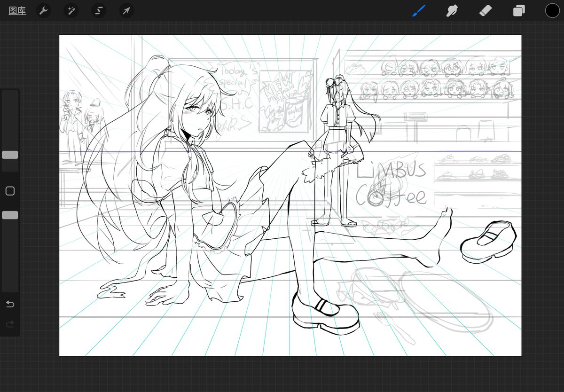Adjust the brush size slider handle
564x392 pixels.
[x=10, y=155]
